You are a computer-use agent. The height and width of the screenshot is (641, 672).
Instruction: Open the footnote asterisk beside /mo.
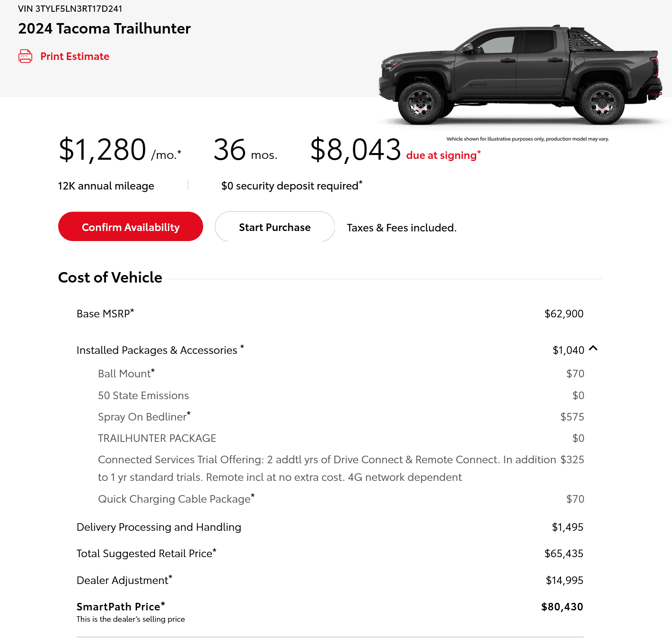click(179, 152)
